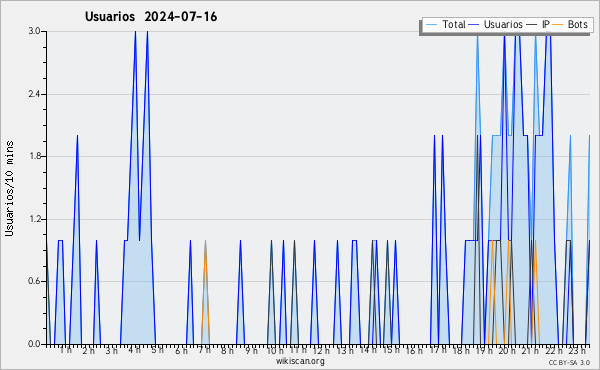This screenshot has height=370, width=600.
Task: Click the IP legend entry
Action: [537, 24]
